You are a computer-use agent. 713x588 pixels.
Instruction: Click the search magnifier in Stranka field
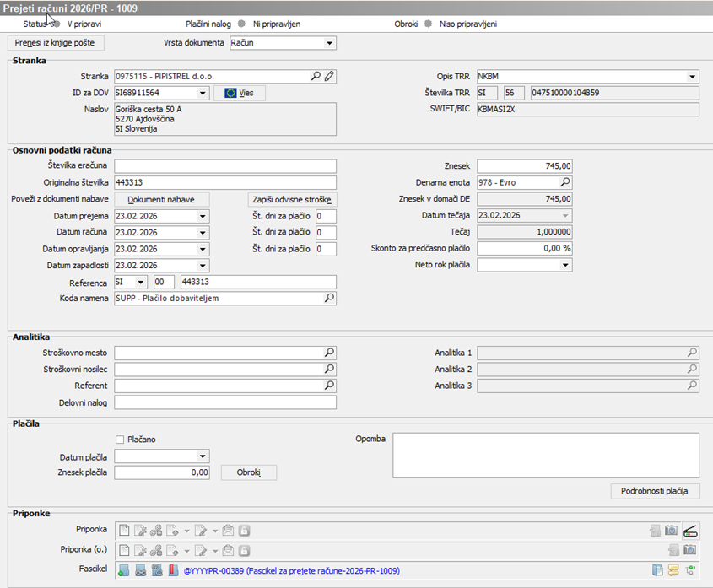coord(316,77)
